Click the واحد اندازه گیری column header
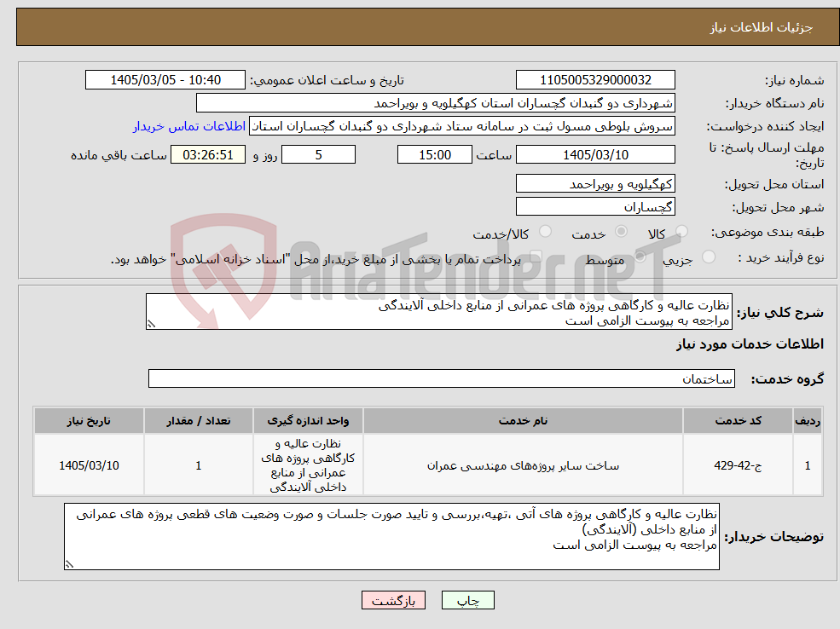Screen dimensions: 840x629 point(308,421)
